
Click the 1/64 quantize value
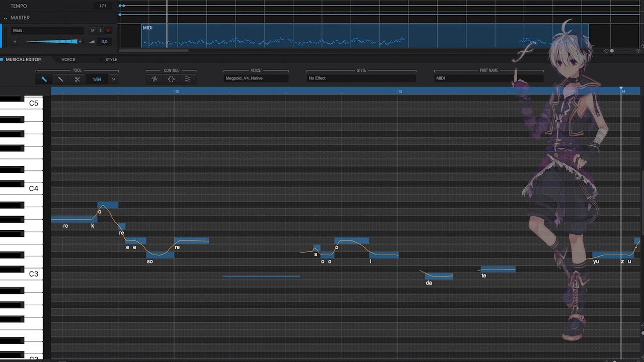pos(97,79)
